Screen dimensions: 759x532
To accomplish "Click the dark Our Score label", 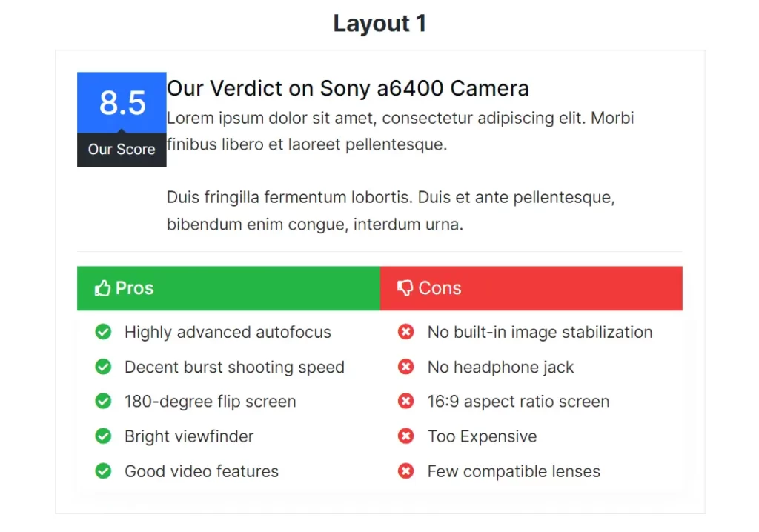I will pyautogui.click(x=122, y=150).
